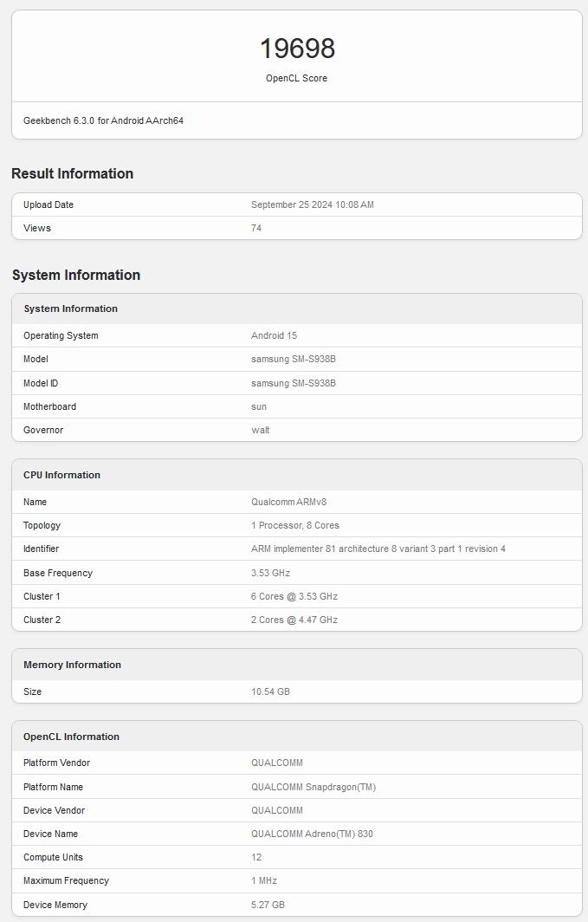Viewport: 588px width, 922px height.
Task: Click the Model value samsung SM-S938B
Action: click(294, 360)
